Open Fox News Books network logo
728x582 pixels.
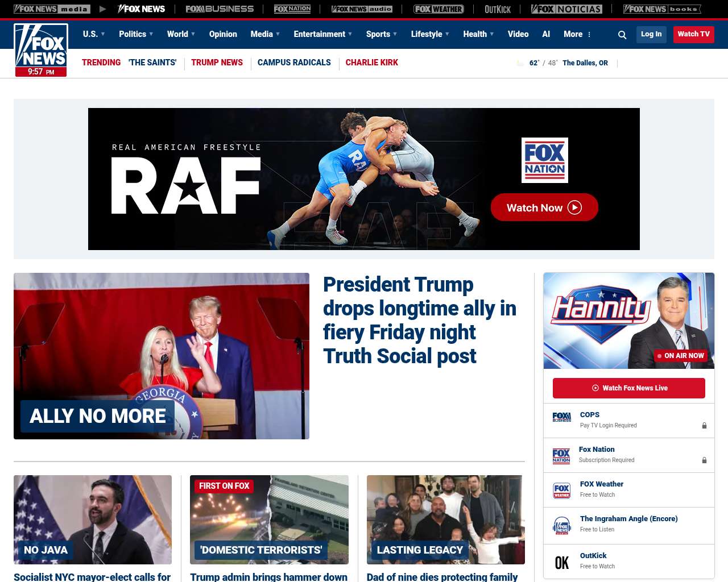click(662, 9)
